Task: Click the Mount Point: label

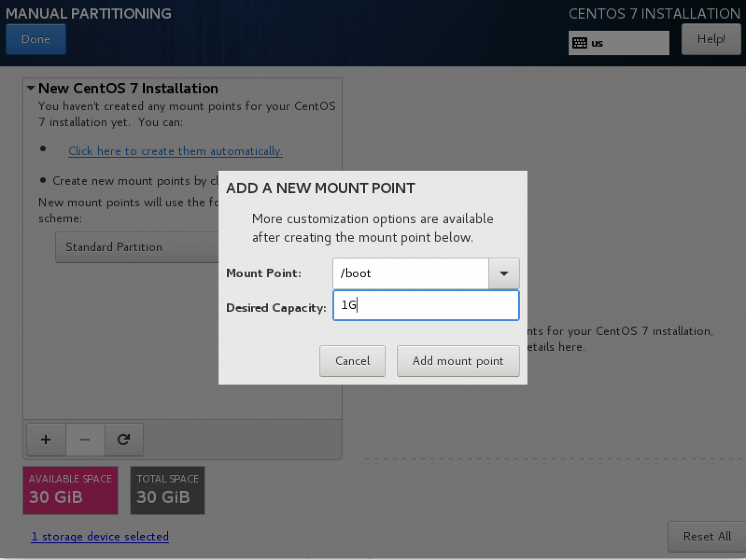Action: click(264, 273)
